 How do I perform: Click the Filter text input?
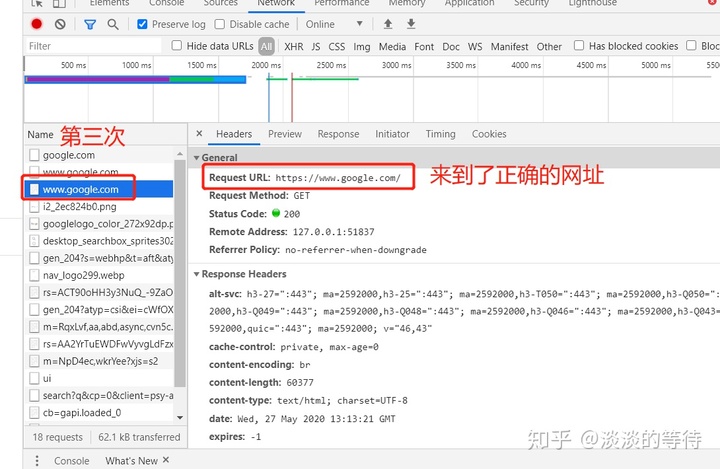click(93, 46)
